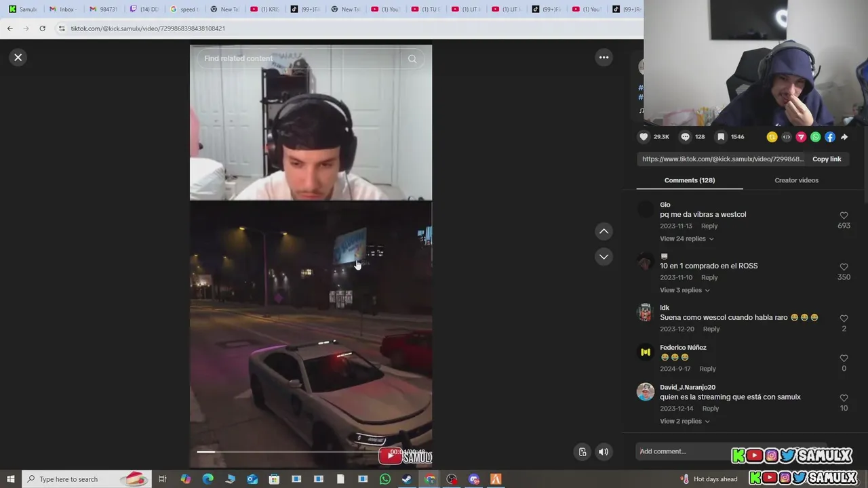The image size is (868, 488).
Task: Go to previous video with up arrow
Action: point(604,231)
